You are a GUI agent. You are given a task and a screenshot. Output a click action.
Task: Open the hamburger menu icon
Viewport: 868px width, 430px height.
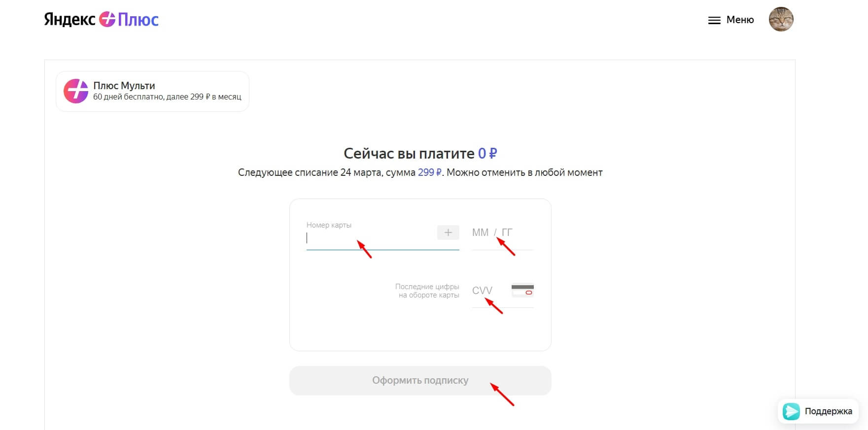[714, 20]
